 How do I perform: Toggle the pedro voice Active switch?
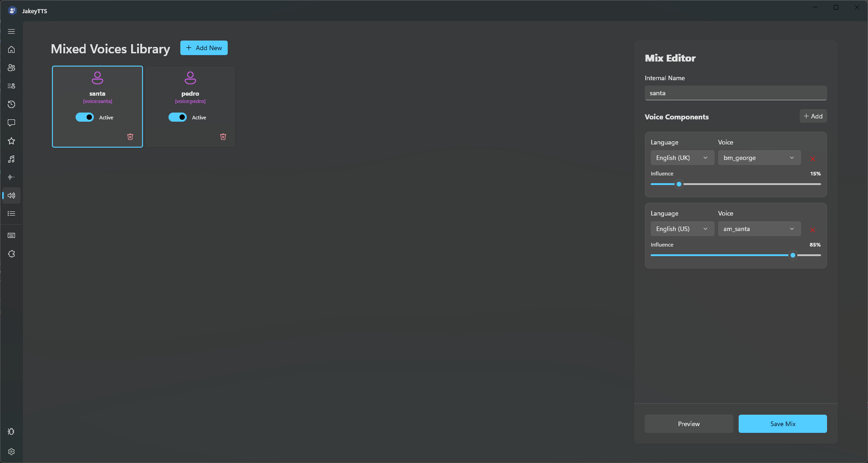178,117
